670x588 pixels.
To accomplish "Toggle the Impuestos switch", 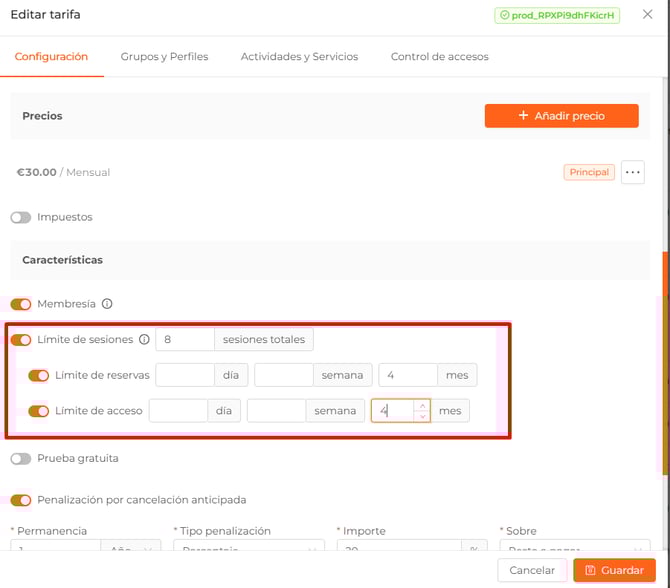I will pos(21,217).
